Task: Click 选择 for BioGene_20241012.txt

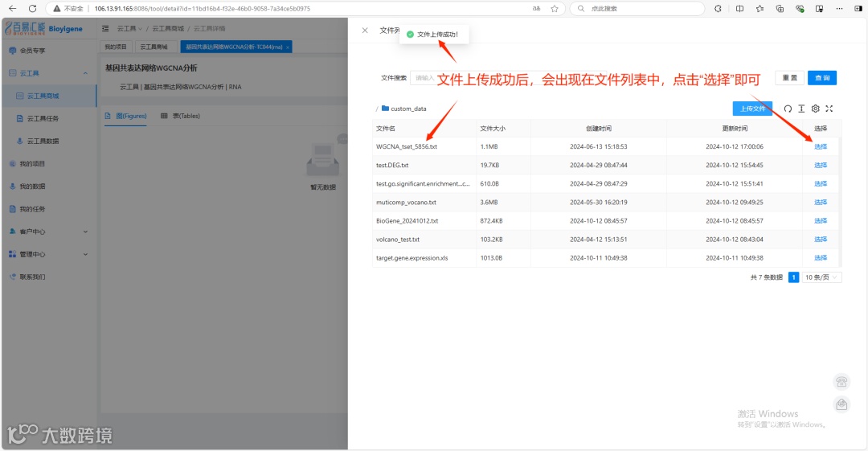Action: [821, 220]
